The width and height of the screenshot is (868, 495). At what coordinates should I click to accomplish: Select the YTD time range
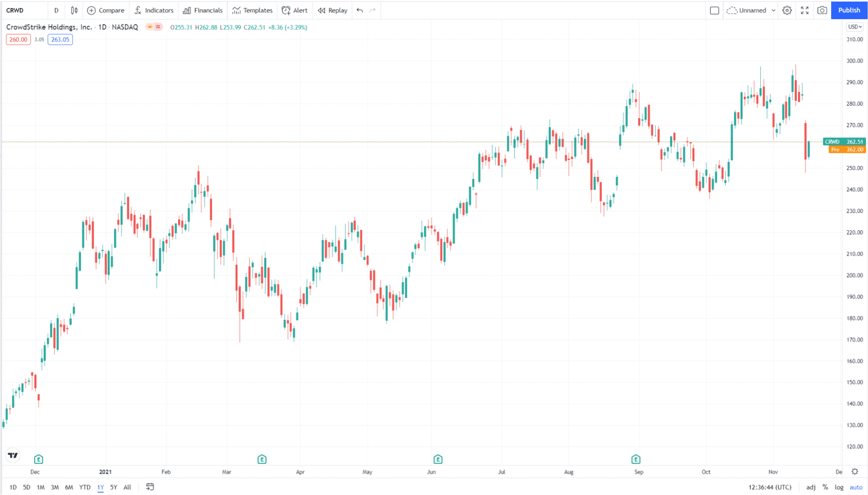point(85,487)
